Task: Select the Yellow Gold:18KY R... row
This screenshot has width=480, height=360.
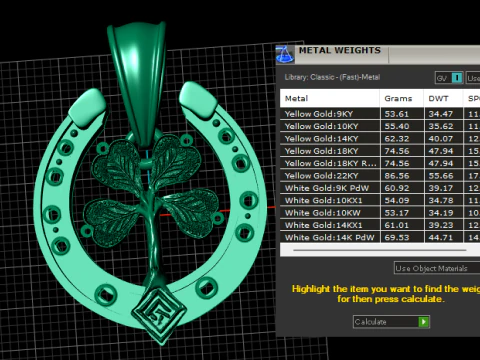Action: (x=380, y=163)
